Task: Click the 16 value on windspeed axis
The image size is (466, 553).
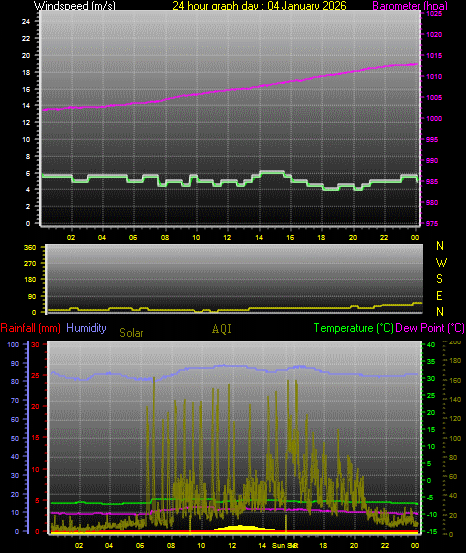Action: coord(26,89)
